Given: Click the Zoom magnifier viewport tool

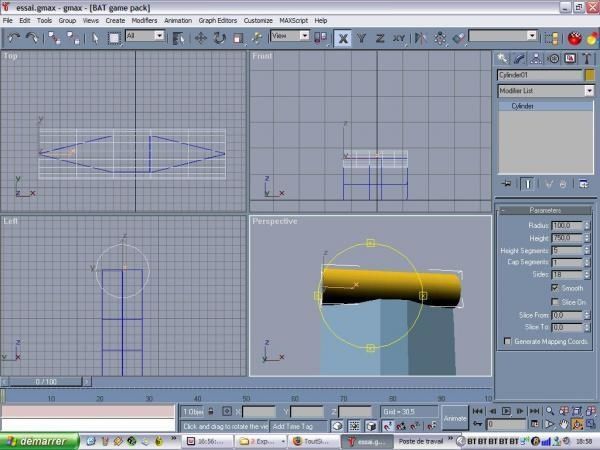Looking at the screenshot, I should click(x=550, y=411).
